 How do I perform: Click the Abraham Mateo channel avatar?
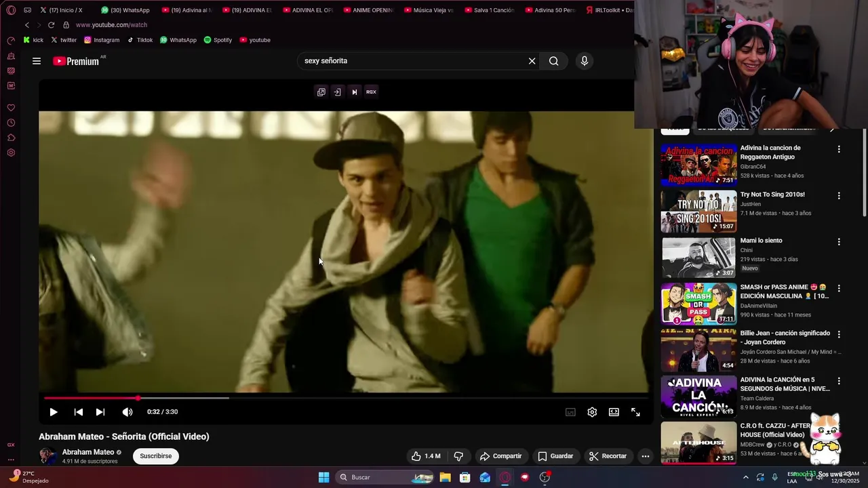tap(47, 456)
